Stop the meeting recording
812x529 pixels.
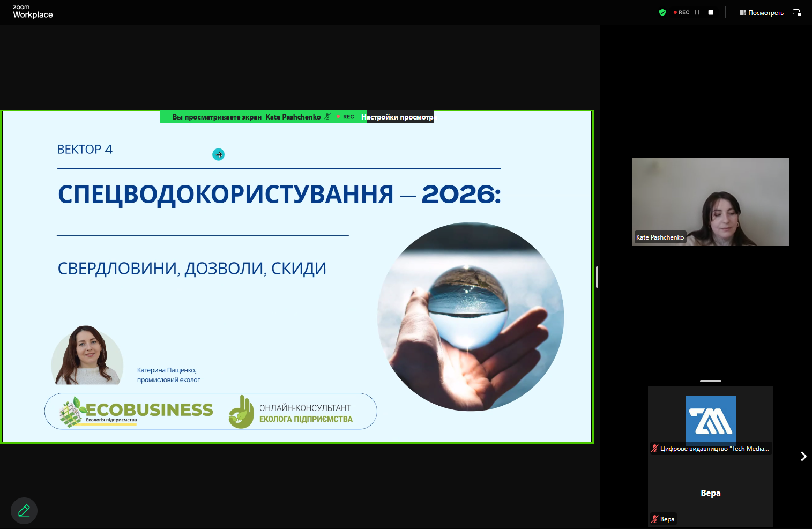pyautogui.click(x=711, y=12)
